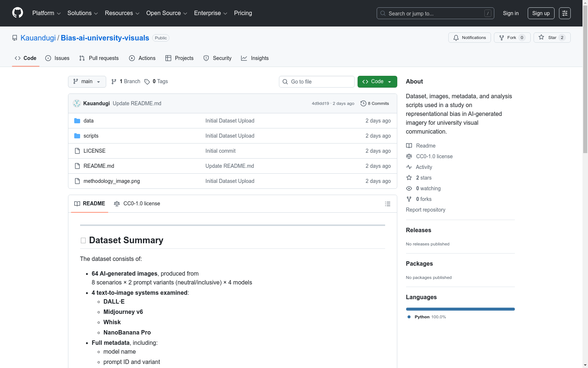Open the scripts folder

point(91,136)
